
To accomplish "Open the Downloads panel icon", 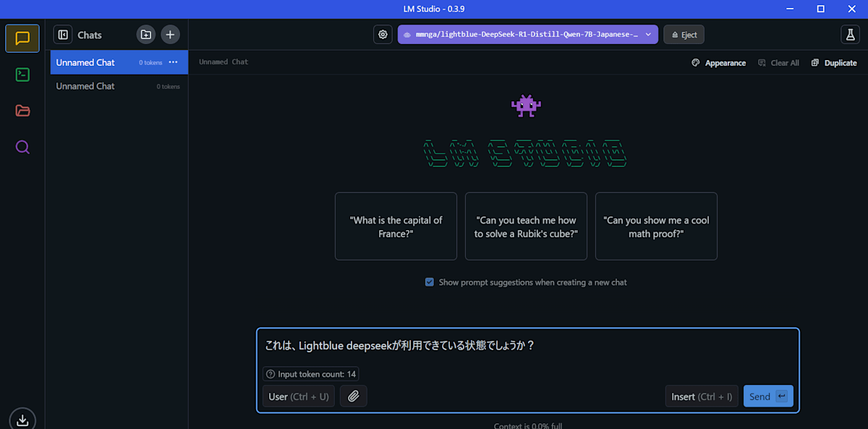I will point(22,420).
